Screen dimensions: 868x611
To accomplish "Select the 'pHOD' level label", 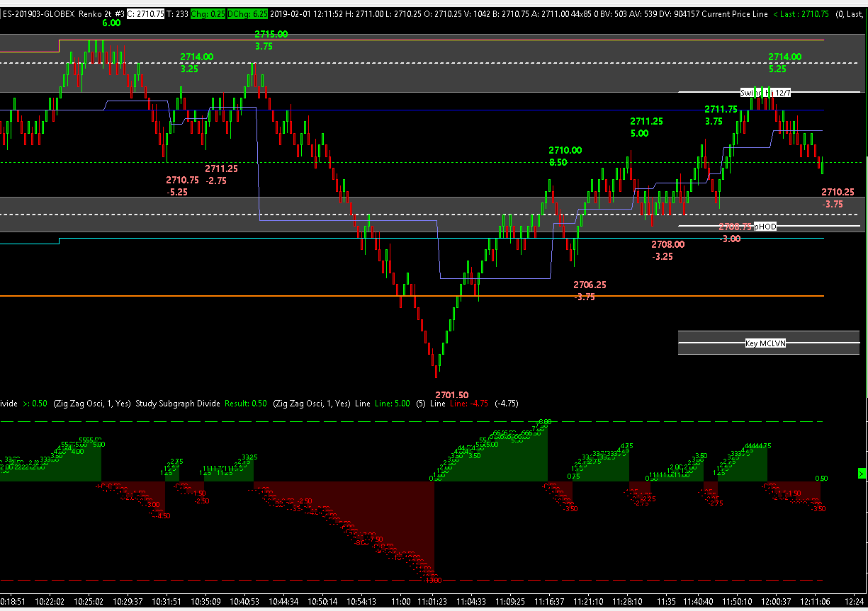I will 765,227.
